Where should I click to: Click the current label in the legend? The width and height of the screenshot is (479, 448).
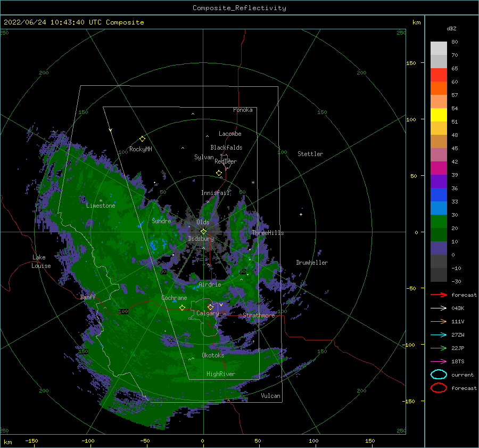click(x=463, y=374)
